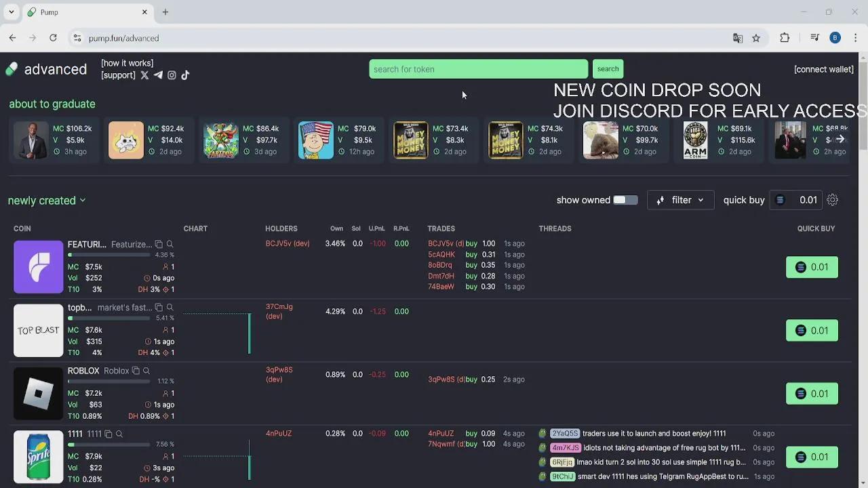The height and width of the screenshot is (488, 868).
Task: Focus the search for token field
Action: 479,69
